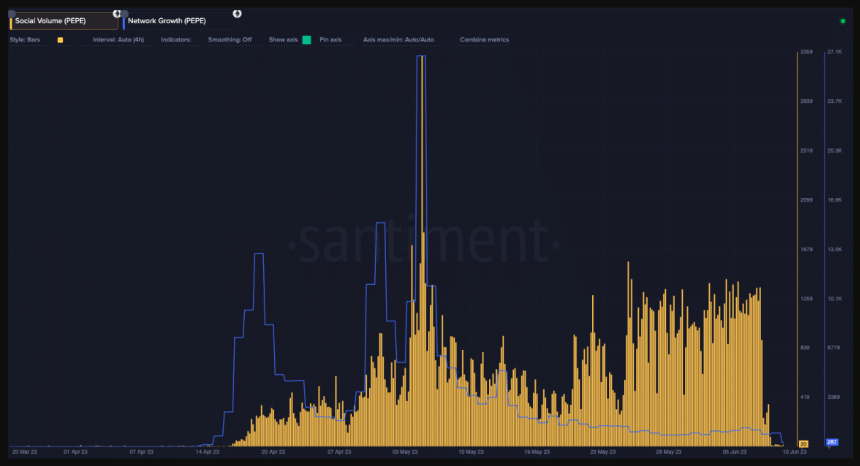Click the 2519 label on the orange axis
Viewport: 860px width, 466px height.
(x=806, y=150)
